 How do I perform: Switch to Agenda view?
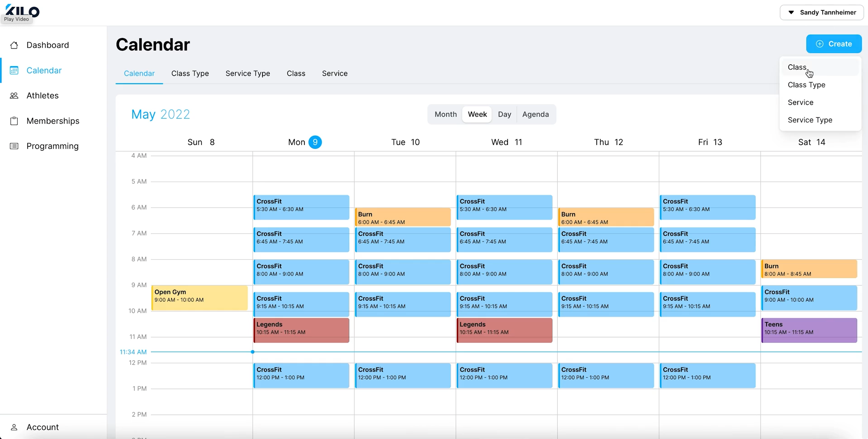(x=536, y=114)
